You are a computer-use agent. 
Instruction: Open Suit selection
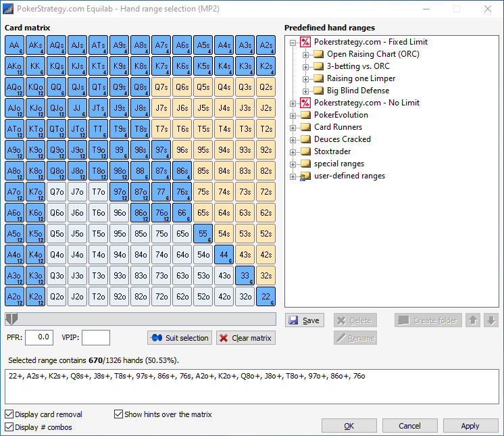coord(180,338)
